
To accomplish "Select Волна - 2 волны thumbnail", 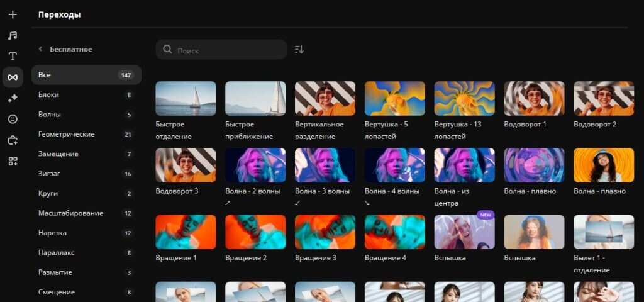I will coord(255,165).
